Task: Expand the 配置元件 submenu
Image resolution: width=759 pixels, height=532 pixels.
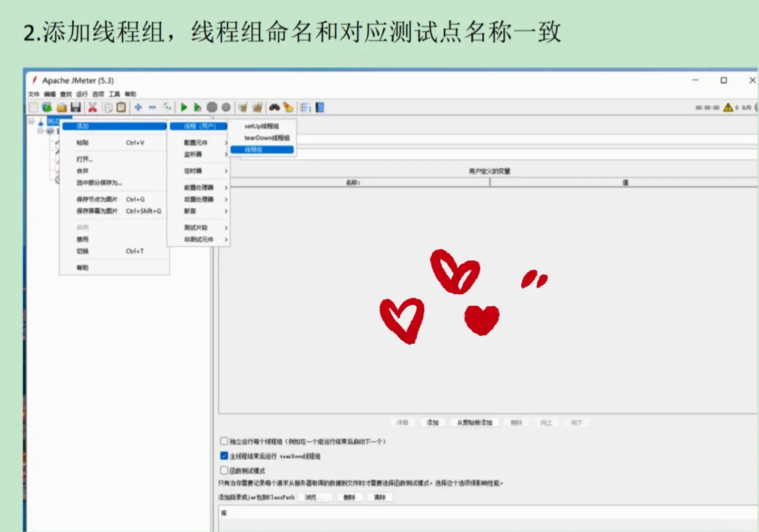Action: coord(199,142)
